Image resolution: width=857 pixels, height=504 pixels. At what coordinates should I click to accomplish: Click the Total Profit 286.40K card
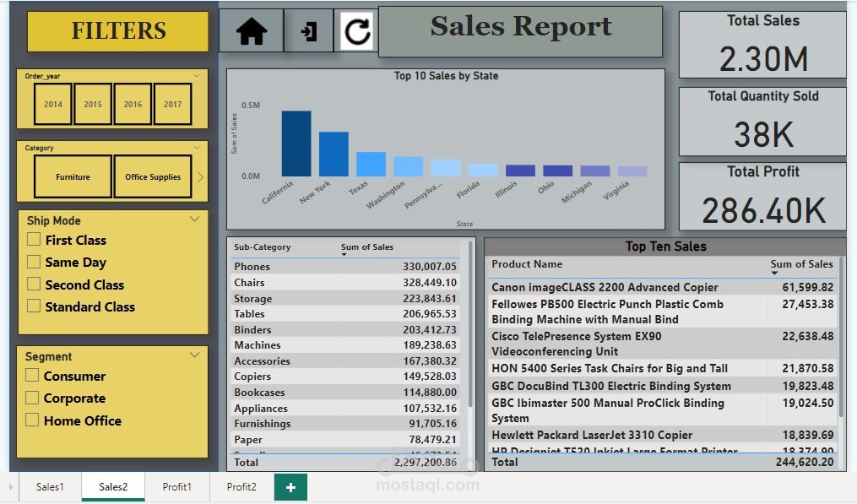(x=762, y=196)
